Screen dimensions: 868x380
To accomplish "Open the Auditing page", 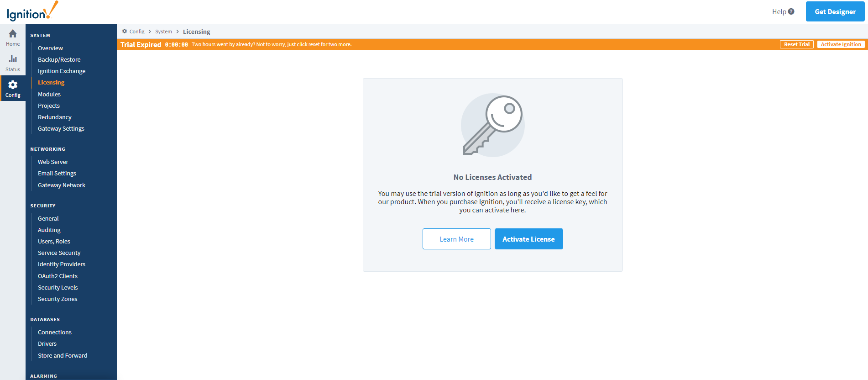I will (x=49, y=230).
